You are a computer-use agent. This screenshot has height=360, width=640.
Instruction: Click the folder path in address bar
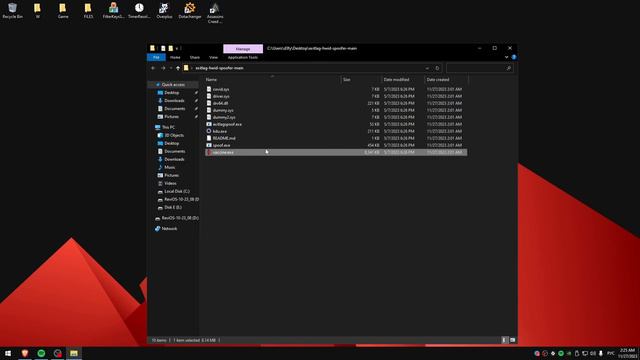point(220,68)
